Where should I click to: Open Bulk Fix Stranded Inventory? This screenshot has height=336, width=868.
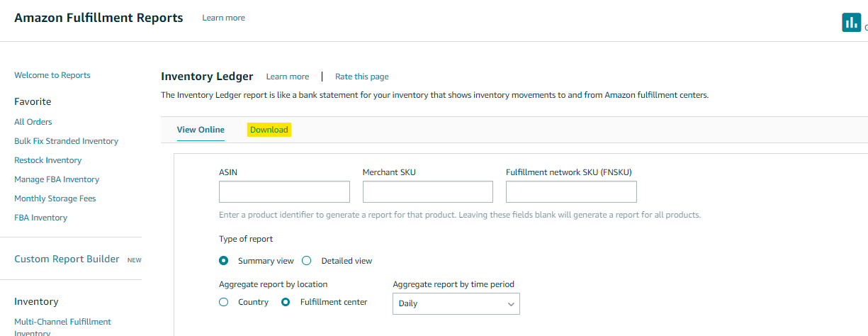coord(66,141)
